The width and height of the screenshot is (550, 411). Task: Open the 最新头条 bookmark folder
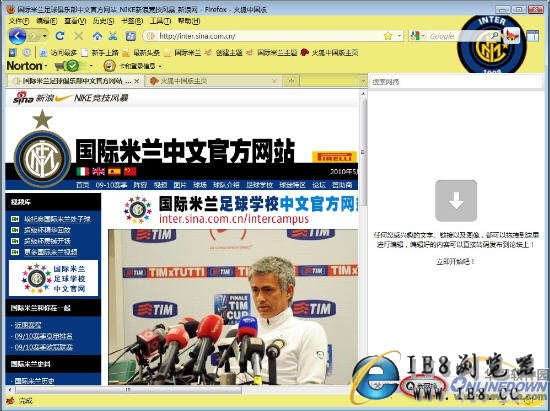point(141,53)
